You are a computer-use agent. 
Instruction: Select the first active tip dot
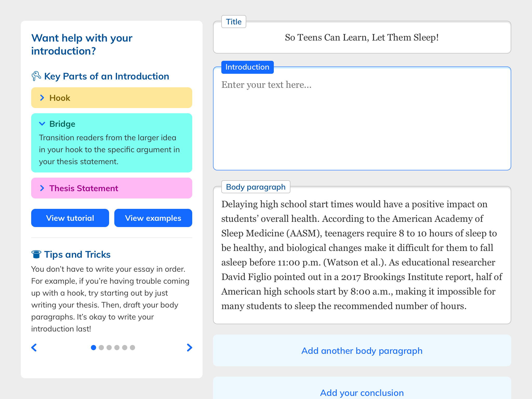(x=94, y=348)
